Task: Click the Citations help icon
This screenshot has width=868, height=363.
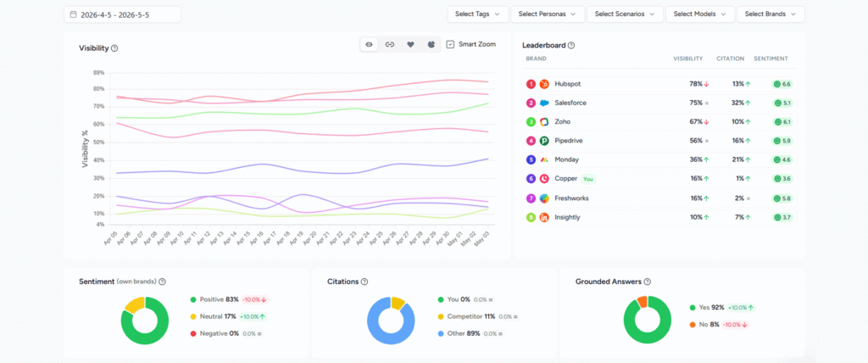Action: 364,282
